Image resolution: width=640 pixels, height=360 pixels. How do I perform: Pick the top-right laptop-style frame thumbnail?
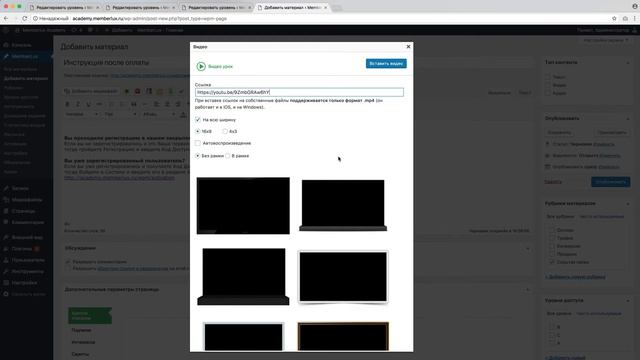tap(343, 205)
